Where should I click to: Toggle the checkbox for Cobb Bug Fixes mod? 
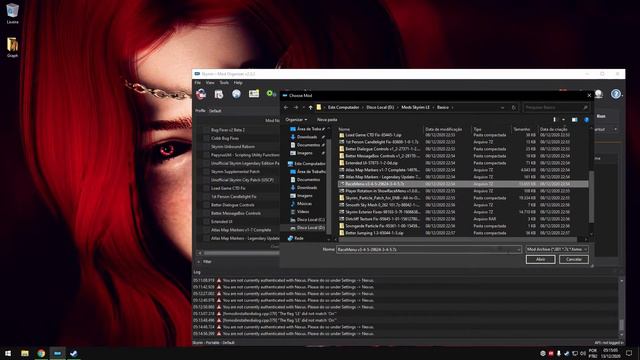tap(206, 138)
